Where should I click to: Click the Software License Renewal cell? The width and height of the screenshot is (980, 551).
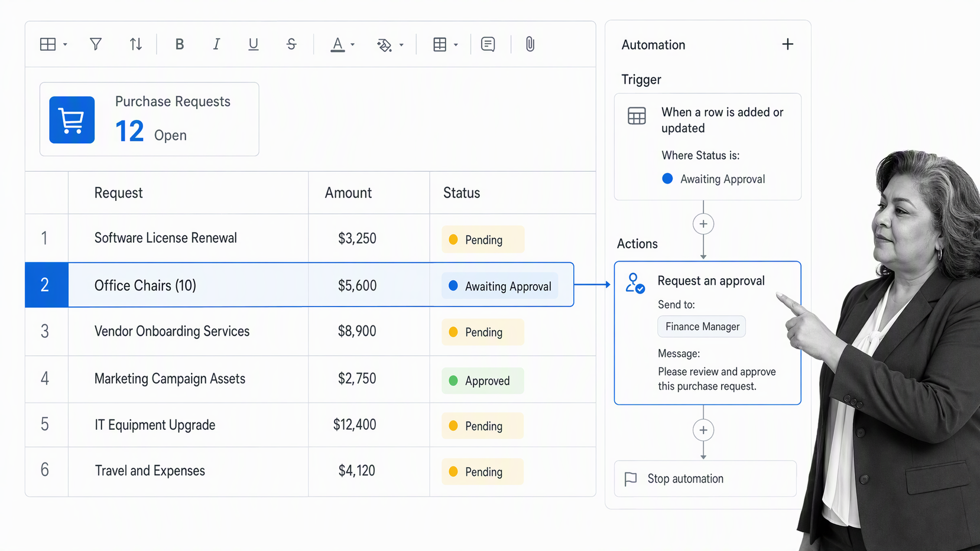(x=188, y=238)
